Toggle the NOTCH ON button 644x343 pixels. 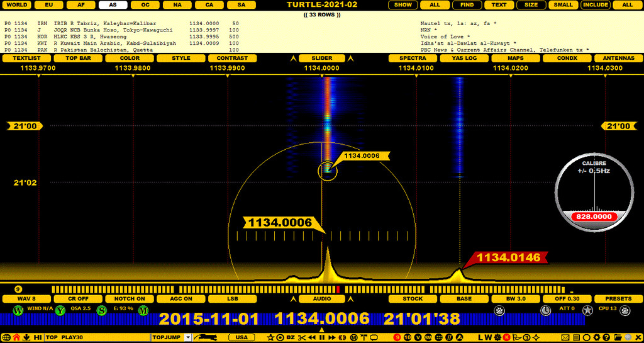tap(130, 298)
